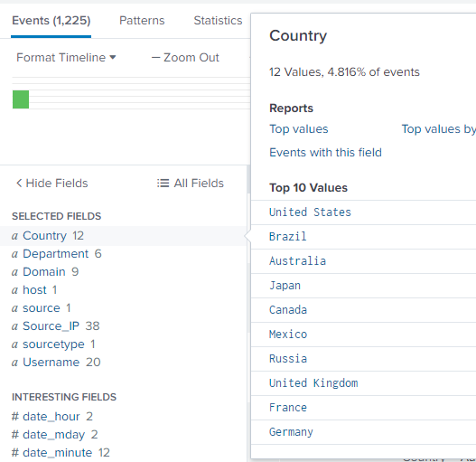
Task: Click the United States value
Action: 310,212
